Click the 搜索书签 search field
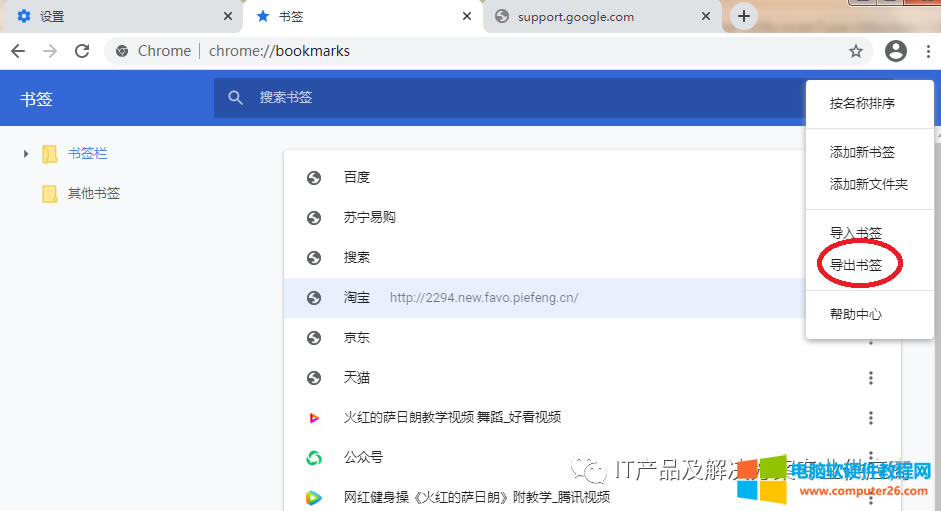Viewport: 941px width, 511px height. tap(500, 97)
